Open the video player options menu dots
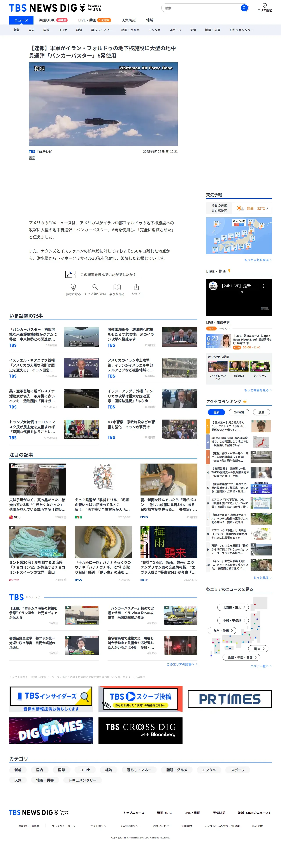Screen dimensions: 281x868 (x=263, y=286)
